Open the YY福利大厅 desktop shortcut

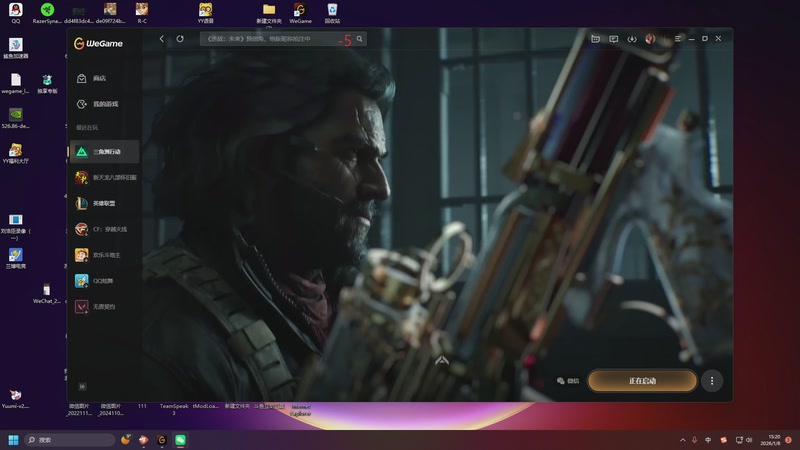15,153
